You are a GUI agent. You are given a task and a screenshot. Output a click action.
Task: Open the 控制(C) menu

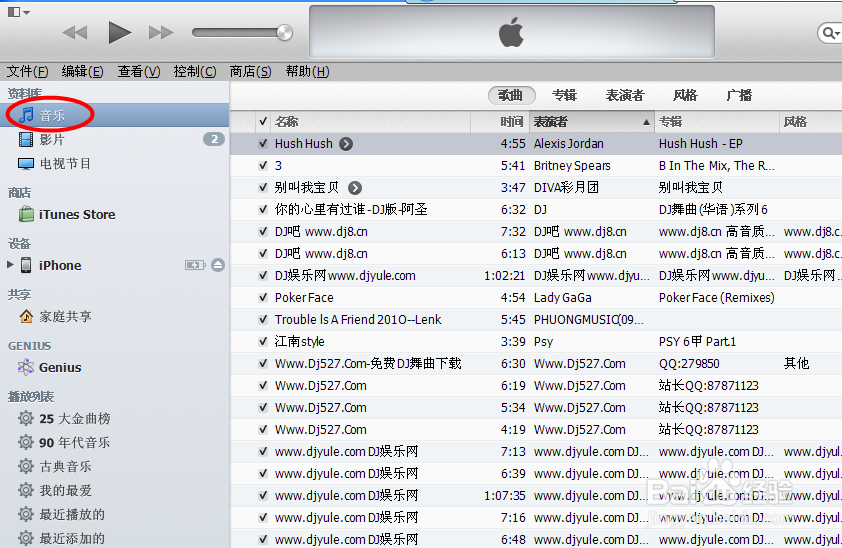pos(194,71)
